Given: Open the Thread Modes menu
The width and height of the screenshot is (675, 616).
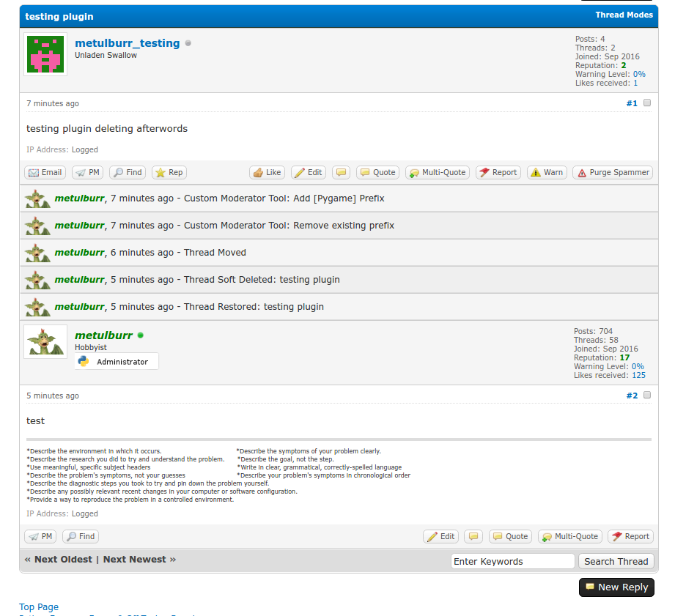Looking at the screenshot, I should click(x=624, y=15).
